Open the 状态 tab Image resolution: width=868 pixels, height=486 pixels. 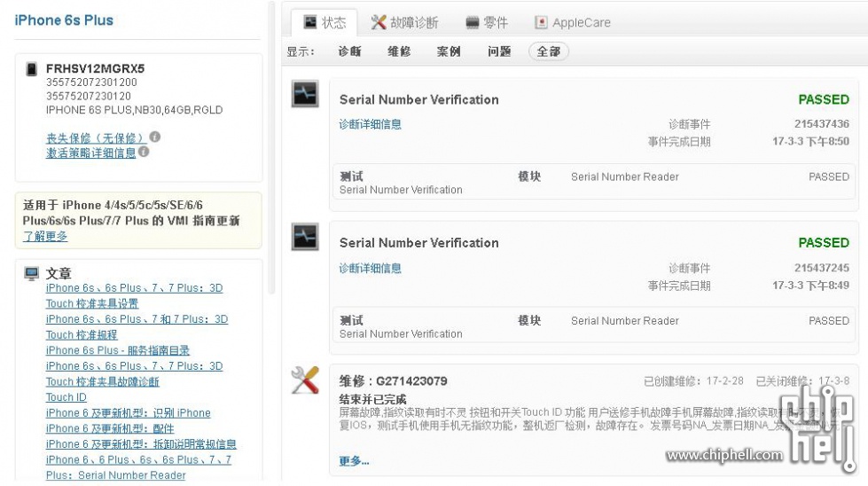(x=325, y=23)
